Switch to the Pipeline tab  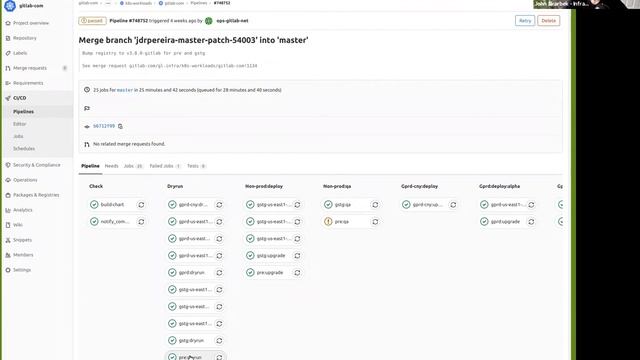tap(90, 166)
